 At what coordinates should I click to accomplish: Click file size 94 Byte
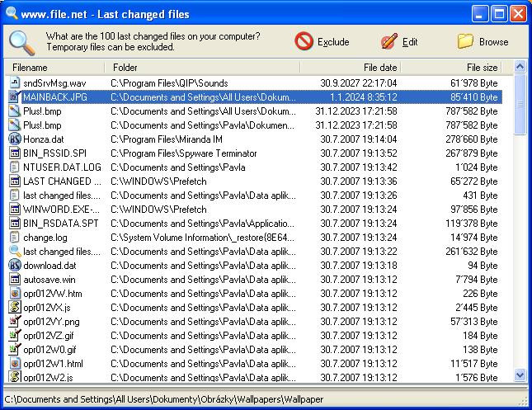(483, 266)
